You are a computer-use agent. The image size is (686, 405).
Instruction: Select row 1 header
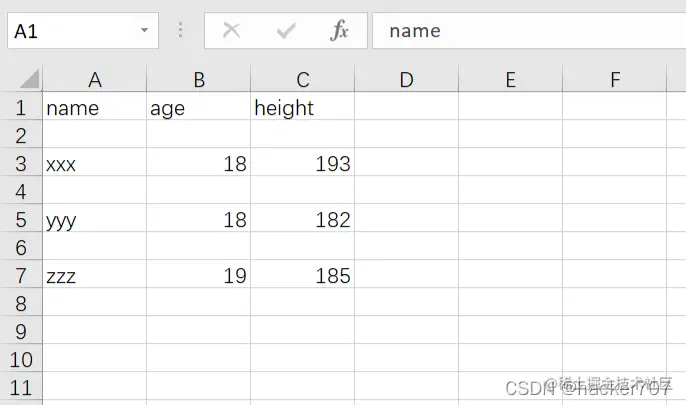click(21, 108)
